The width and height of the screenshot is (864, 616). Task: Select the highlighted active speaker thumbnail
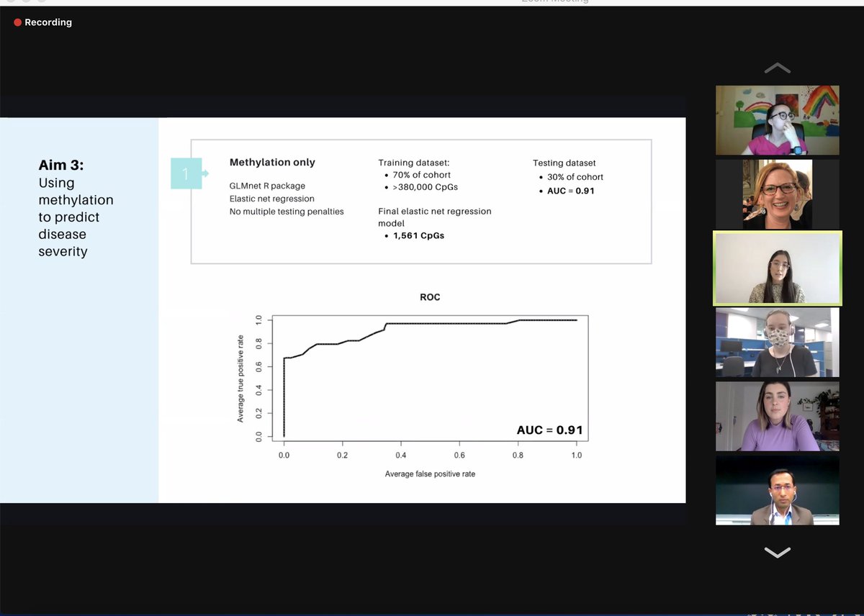pos(778,268)
